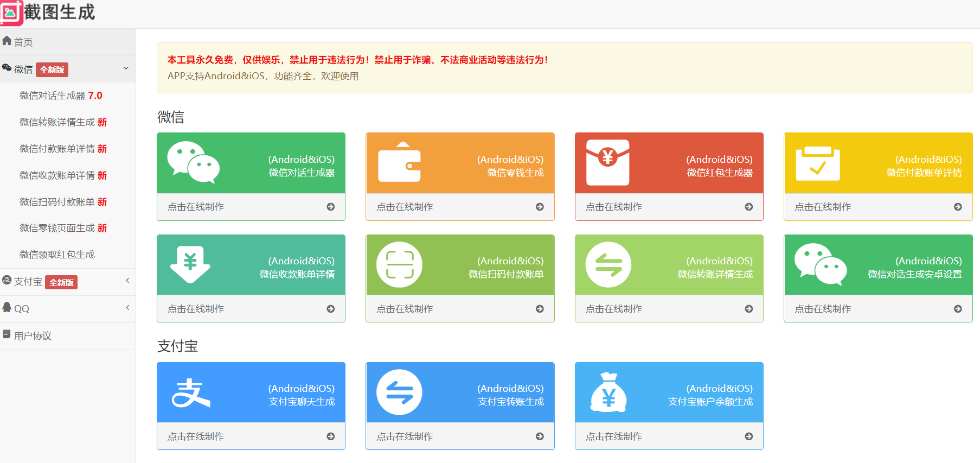Click the arrow icon under 微信转账详情生成 card

pos(749,309)
